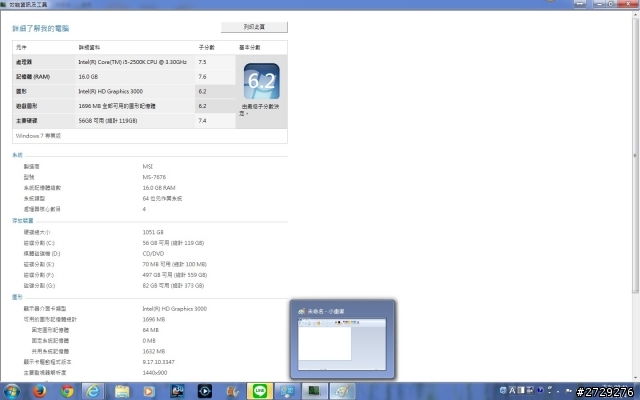Click the hard disk subscore 7.4

coord(202,121)
